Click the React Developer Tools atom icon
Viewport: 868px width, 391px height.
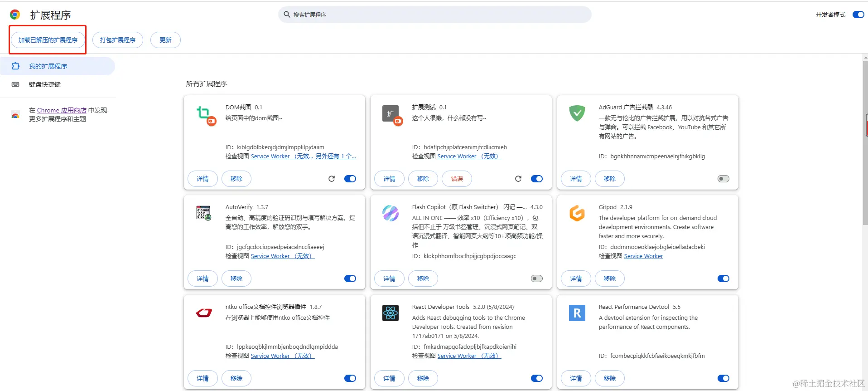tap(391, 313)
